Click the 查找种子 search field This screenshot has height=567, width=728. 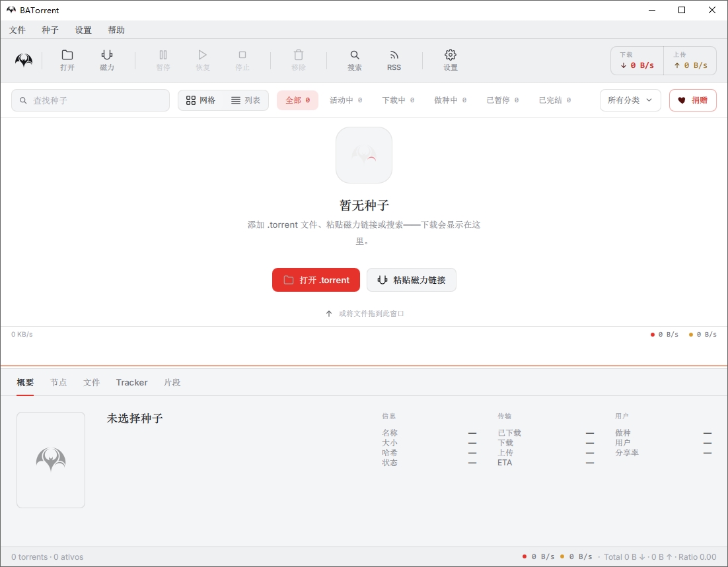pos(91,100)
